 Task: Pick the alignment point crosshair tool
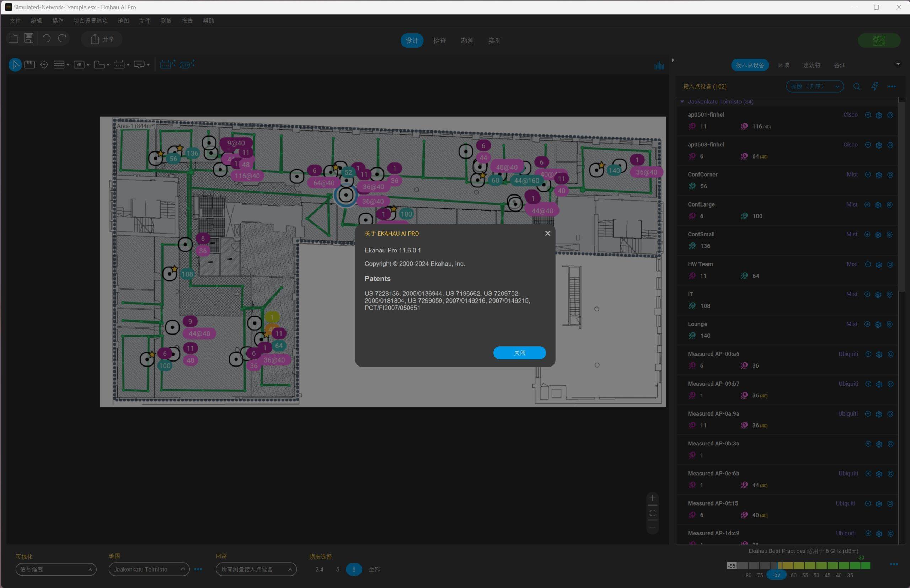point(44,65)
